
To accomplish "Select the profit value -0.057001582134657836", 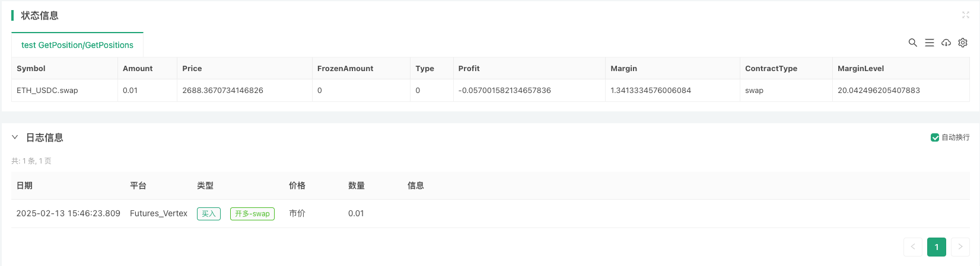I will click(x=504, y=91).
